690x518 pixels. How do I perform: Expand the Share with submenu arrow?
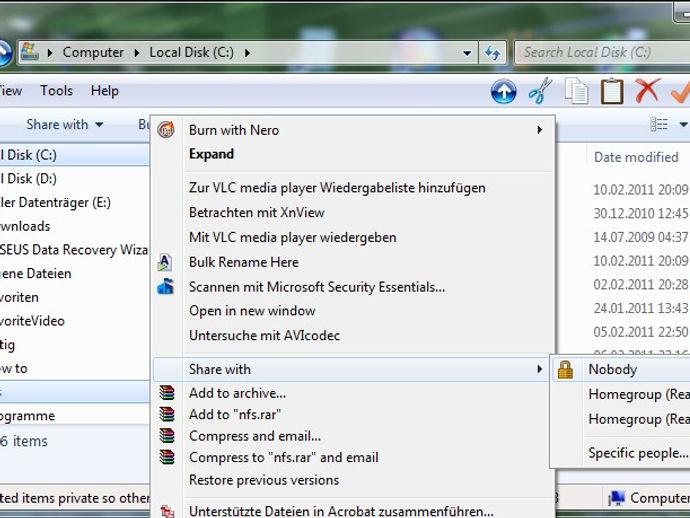540,369
